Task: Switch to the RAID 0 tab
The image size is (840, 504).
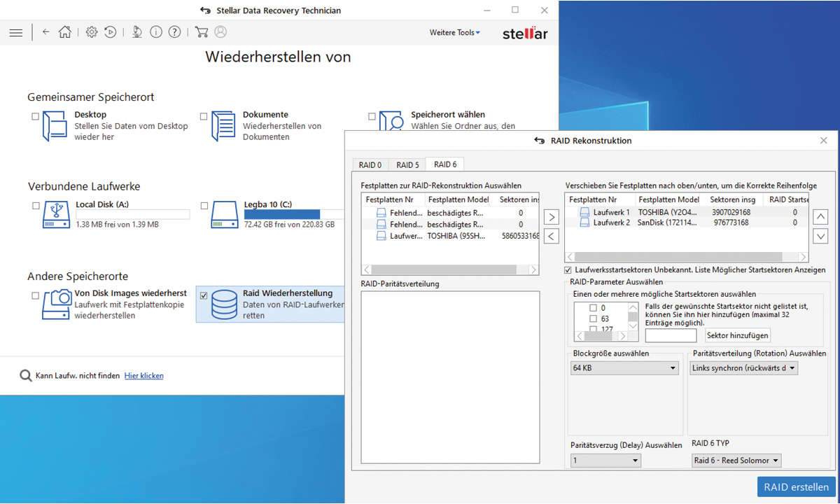Action: tap(370, 165)
